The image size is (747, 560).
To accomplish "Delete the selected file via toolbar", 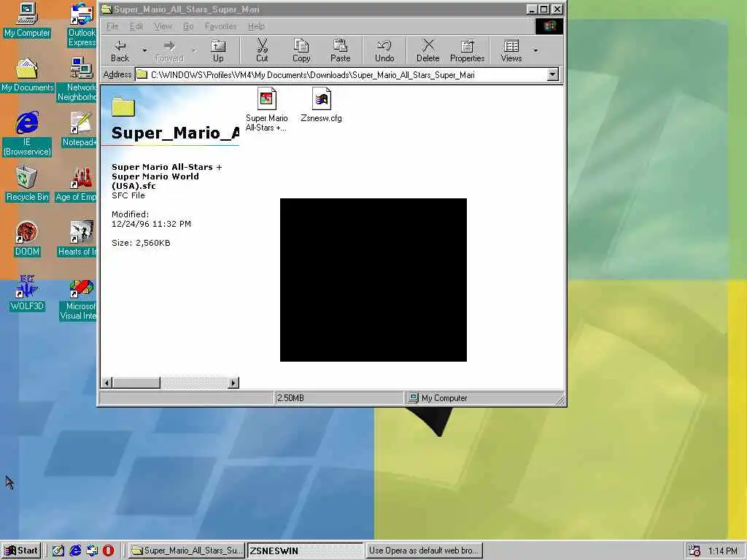I will point(427,50).
